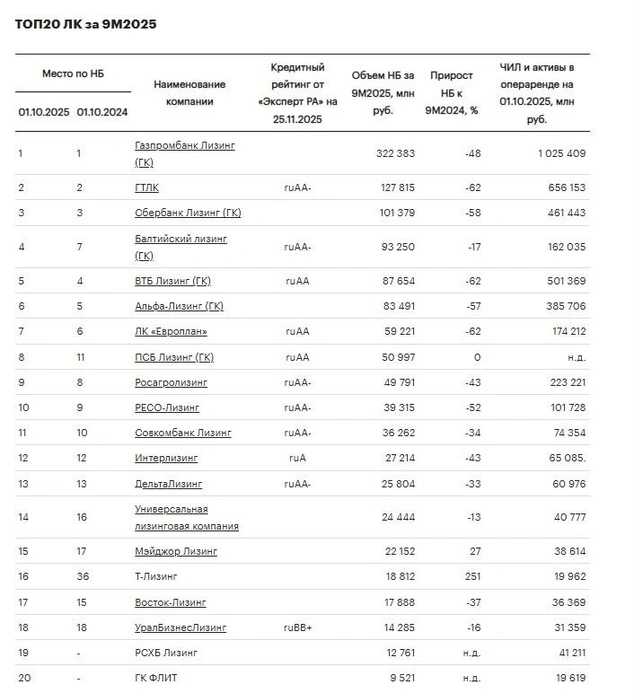Screen dimensions: 634x700
Task: Open the Балтийский лизинг (ГК) link
Action: tap(181, 247)
